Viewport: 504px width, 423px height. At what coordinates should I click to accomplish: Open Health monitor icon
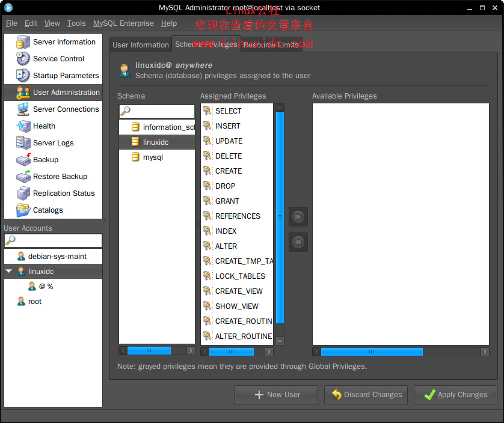pos(23,126)
